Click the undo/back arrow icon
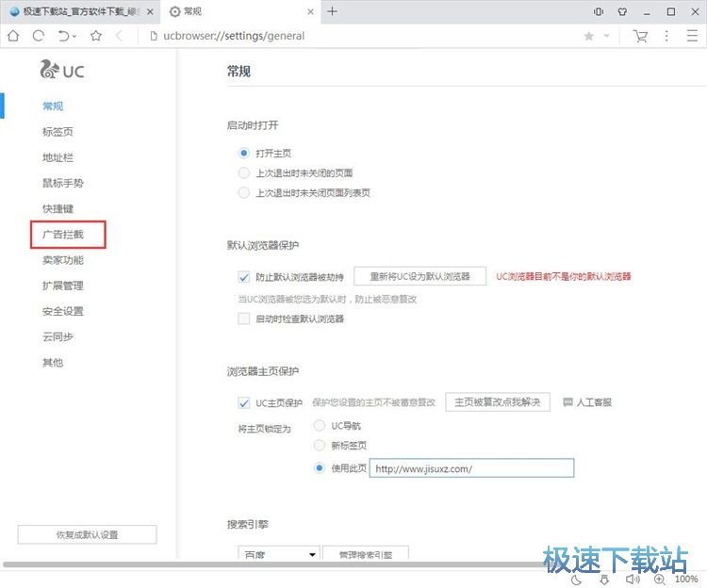This screenshot has height=588, width=707. click(63, 36)
